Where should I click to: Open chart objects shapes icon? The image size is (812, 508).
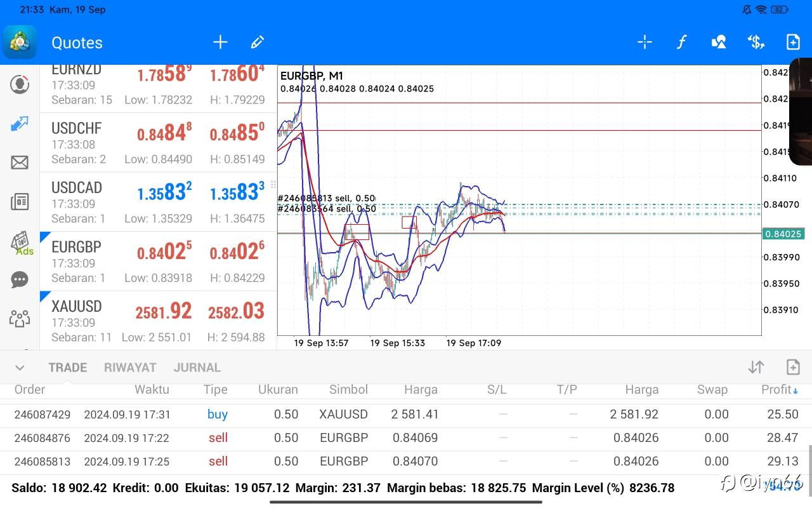coord(719,43)
